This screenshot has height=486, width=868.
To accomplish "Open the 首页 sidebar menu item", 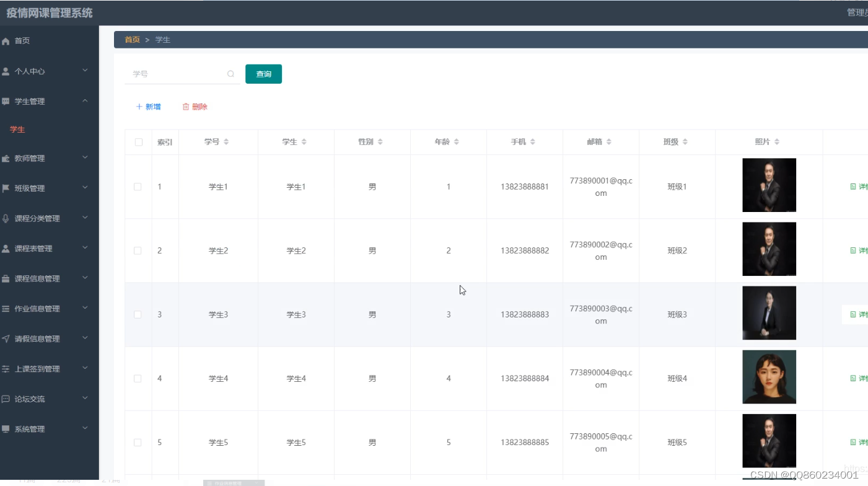I will pyautogui.click(x=50, y=41).
